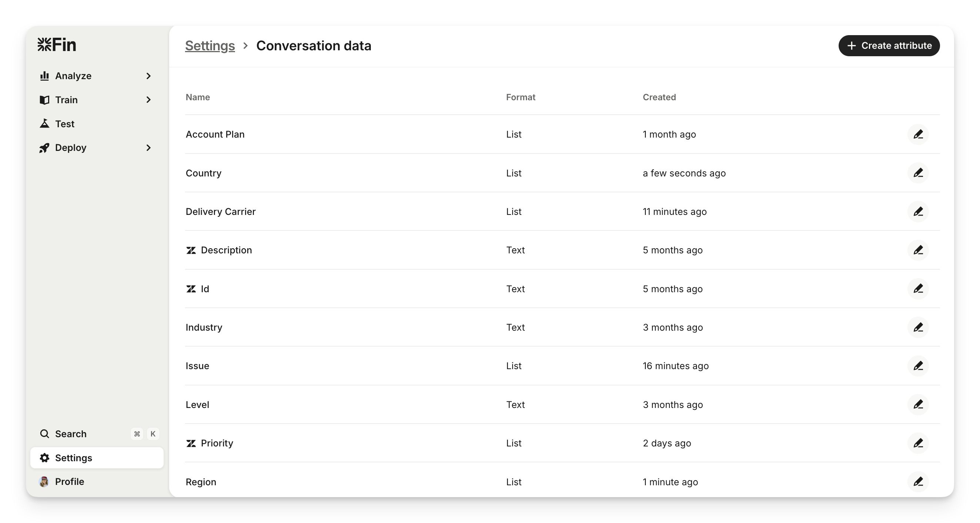
Task: Click the Create attribute button
Action: 889,45
